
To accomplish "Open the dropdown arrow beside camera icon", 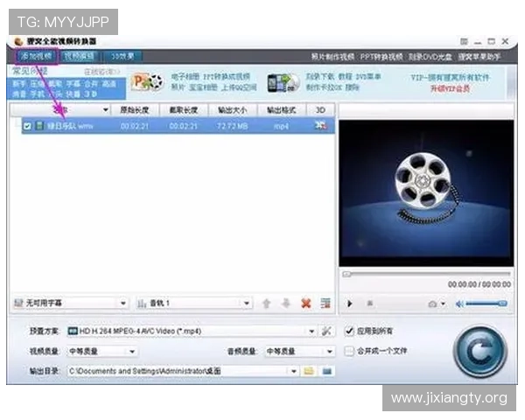I will (443, 304).
